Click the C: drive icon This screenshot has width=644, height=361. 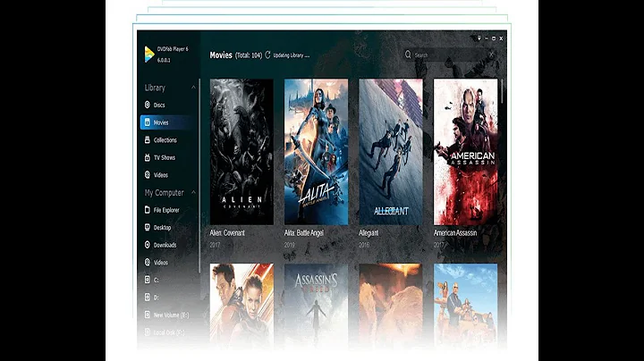[x=147, y=280]
